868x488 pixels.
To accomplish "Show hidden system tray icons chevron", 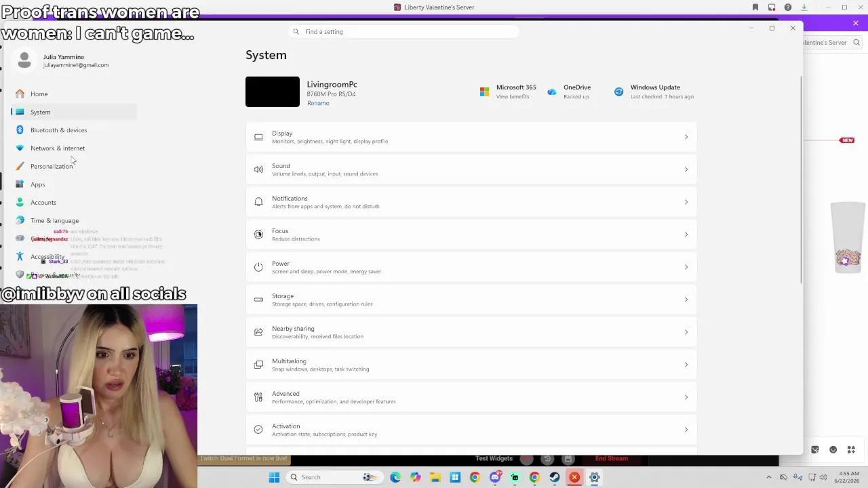I will click(x=768, y=477).
